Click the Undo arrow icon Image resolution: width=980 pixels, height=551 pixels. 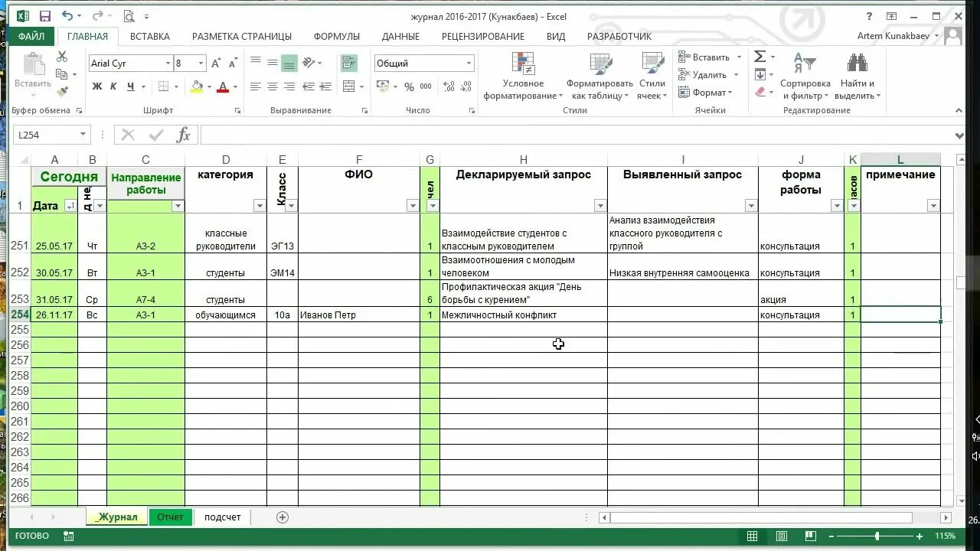tap(67, 16)
